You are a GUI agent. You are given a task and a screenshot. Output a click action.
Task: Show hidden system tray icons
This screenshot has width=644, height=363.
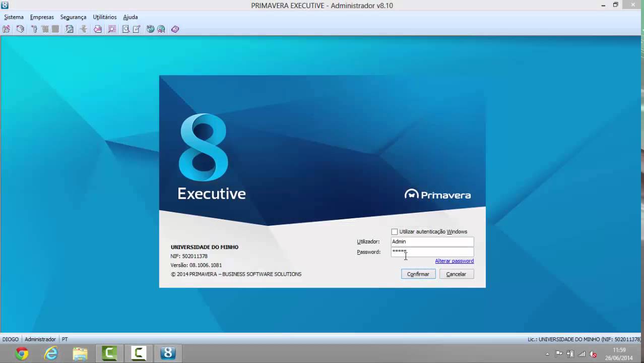pos(547,354)
